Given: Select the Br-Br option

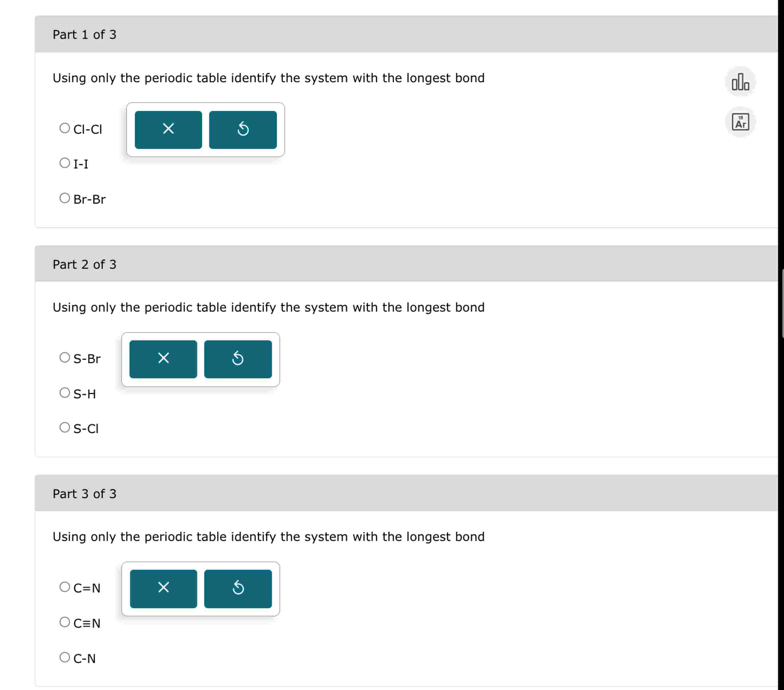Looking at the screenshot, I should point(64,198).
